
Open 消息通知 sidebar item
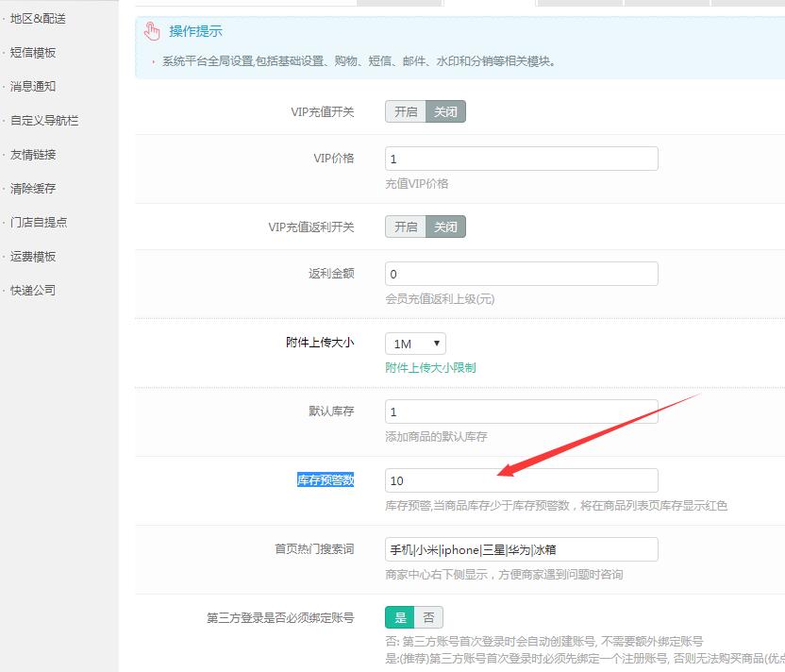tap(33, 87)
